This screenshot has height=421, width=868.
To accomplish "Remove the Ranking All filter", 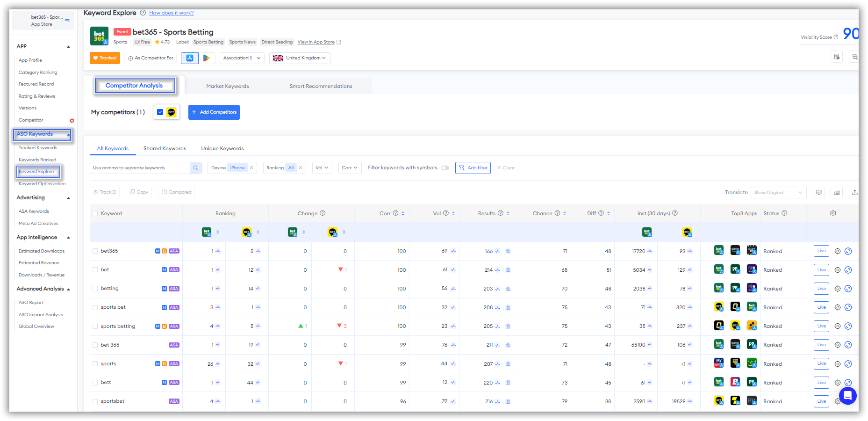I will point(301,168).
